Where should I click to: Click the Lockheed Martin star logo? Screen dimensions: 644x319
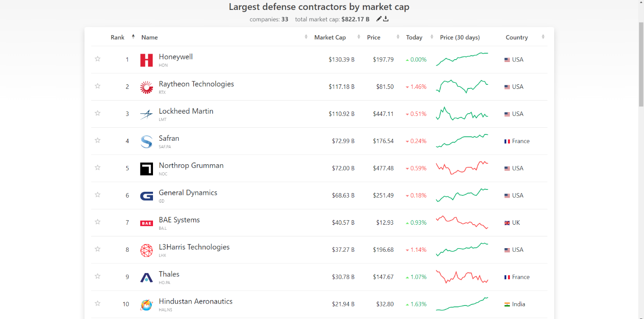pyautogui.click(x=146, y=114)
